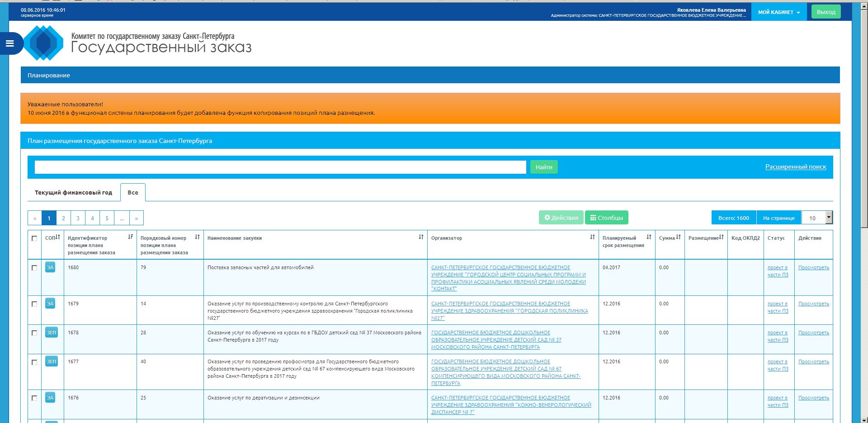Go to page 3

coord(78,218)
